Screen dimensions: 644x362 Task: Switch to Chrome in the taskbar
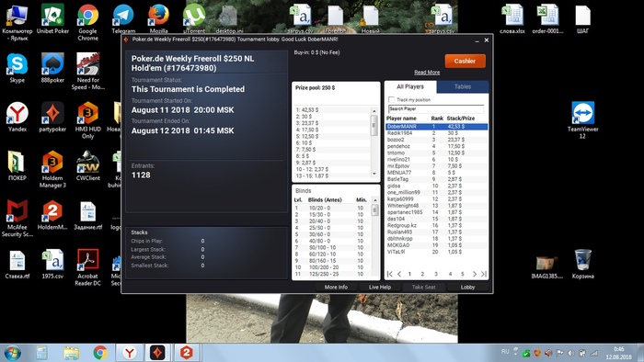pyautogui.click(x=100, y=353)
